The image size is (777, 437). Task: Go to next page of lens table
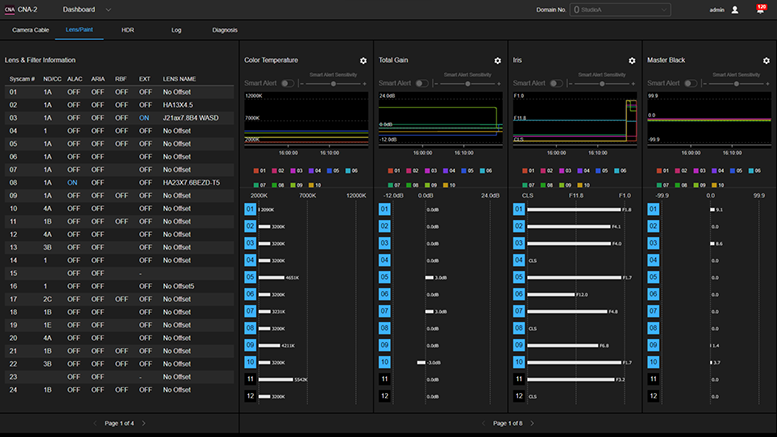tap(143, 424)
